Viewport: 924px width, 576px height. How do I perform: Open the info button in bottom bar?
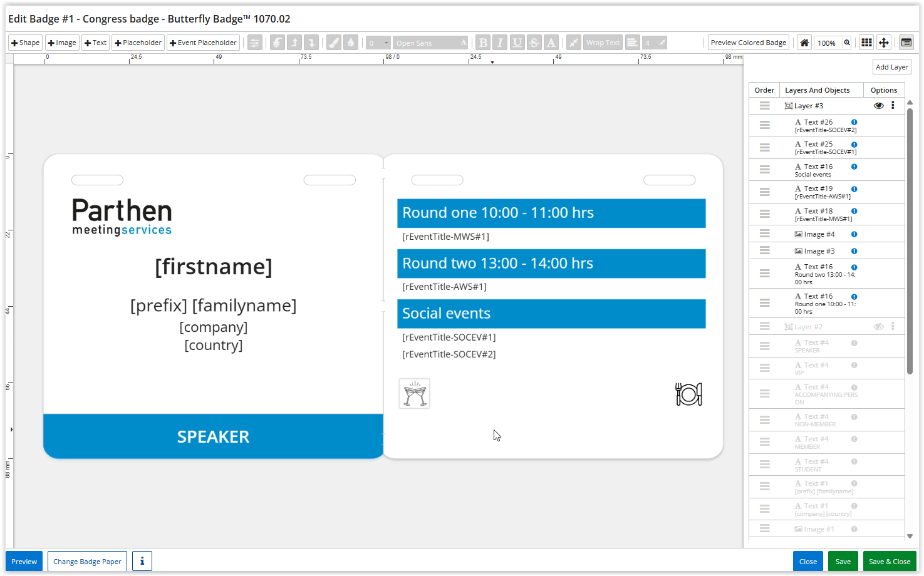coord(142,561)
